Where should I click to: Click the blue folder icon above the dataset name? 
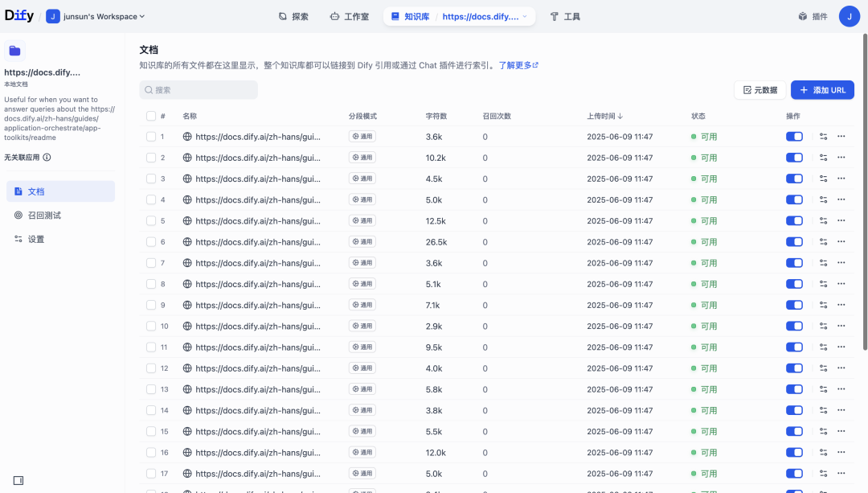pyautogui.click(x=14, y=50)
